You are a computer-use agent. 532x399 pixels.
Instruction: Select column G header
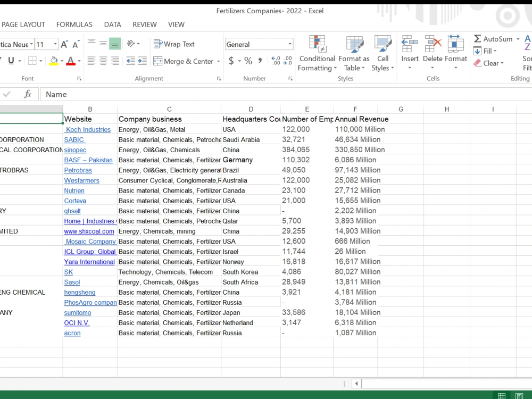click(401, 109)
